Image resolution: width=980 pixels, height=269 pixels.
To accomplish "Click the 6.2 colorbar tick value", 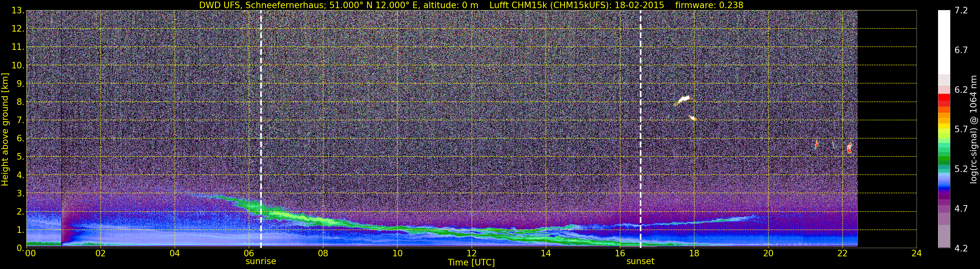I will [961, 90].
